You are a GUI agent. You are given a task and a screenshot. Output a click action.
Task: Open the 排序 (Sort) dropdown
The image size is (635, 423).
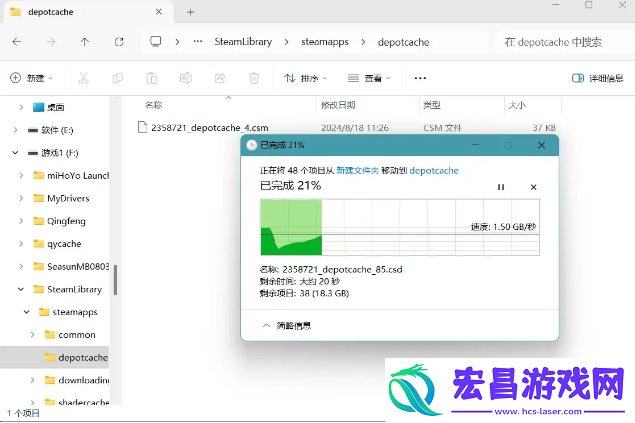tap(306, 78)
